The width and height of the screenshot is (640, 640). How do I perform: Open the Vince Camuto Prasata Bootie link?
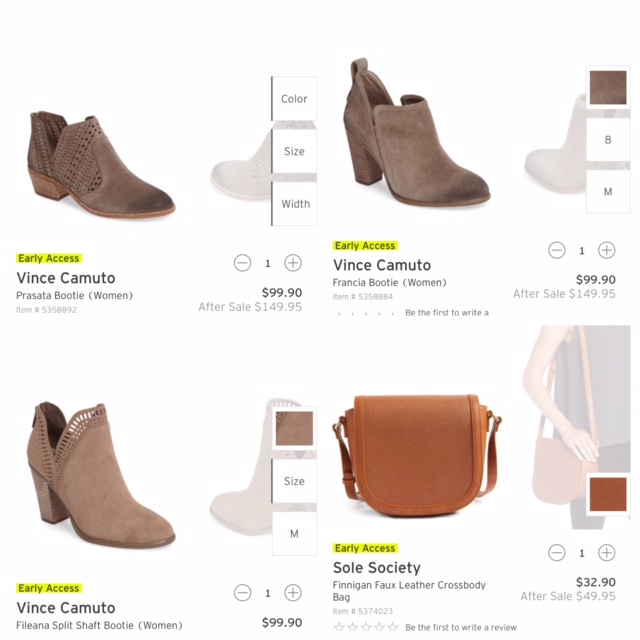coord(74,295)
